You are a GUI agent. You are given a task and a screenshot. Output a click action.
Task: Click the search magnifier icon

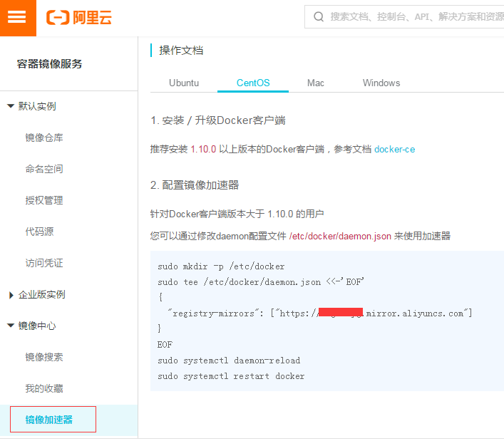[x=318, y=16]
